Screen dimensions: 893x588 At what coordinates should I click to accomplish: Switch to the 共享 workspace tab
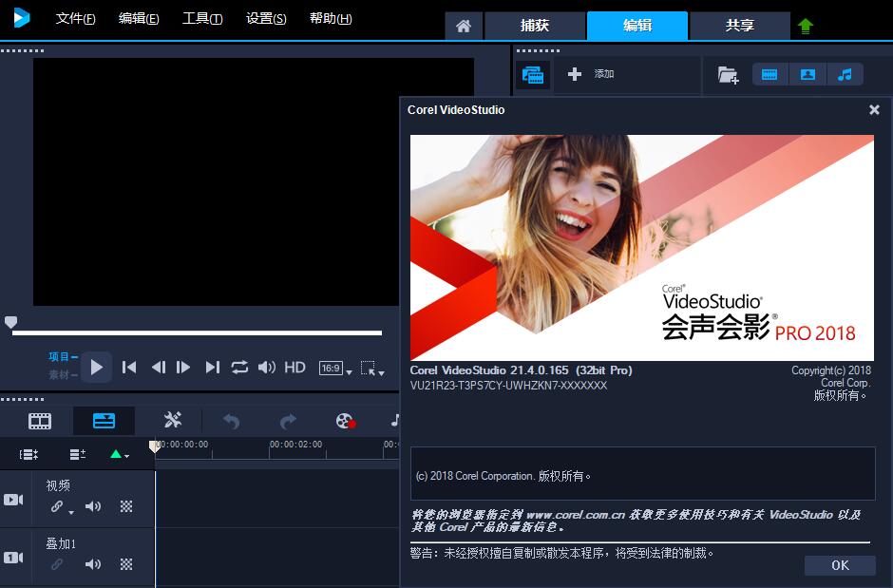click(740, 26)
